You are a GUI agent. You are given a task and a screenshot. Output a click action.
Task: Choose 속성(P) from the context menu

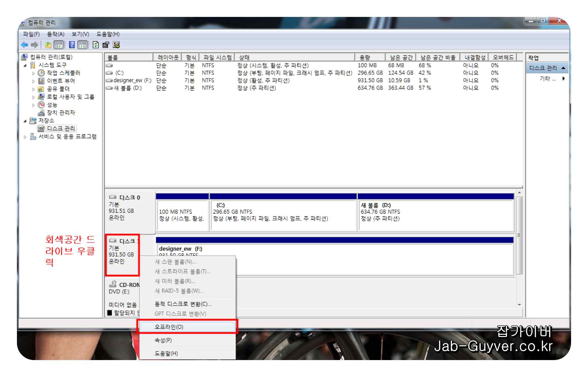coord(187,340)
